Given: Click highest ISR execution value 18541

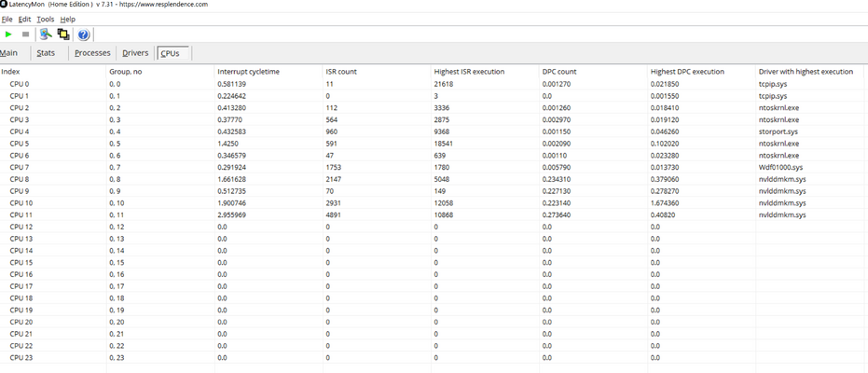Looking at the screenshot, I should pos(444,144).
